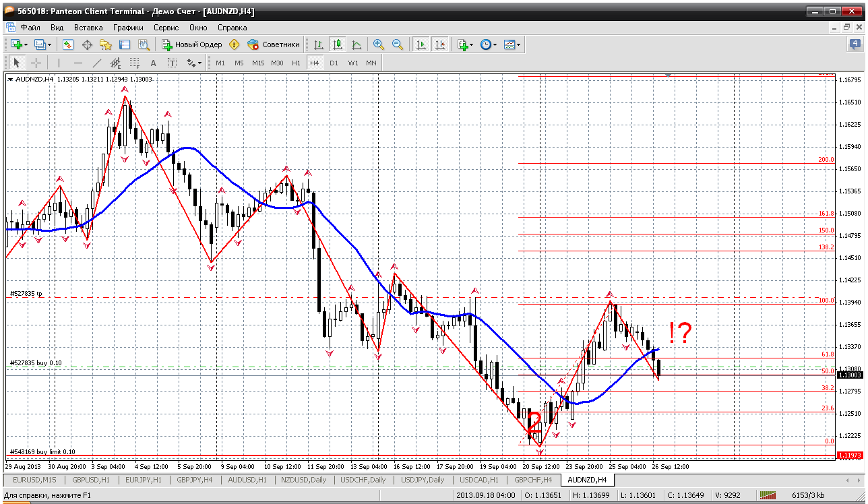
Task: Click the connection status bars indicator
Action: (x=769, y=496)
